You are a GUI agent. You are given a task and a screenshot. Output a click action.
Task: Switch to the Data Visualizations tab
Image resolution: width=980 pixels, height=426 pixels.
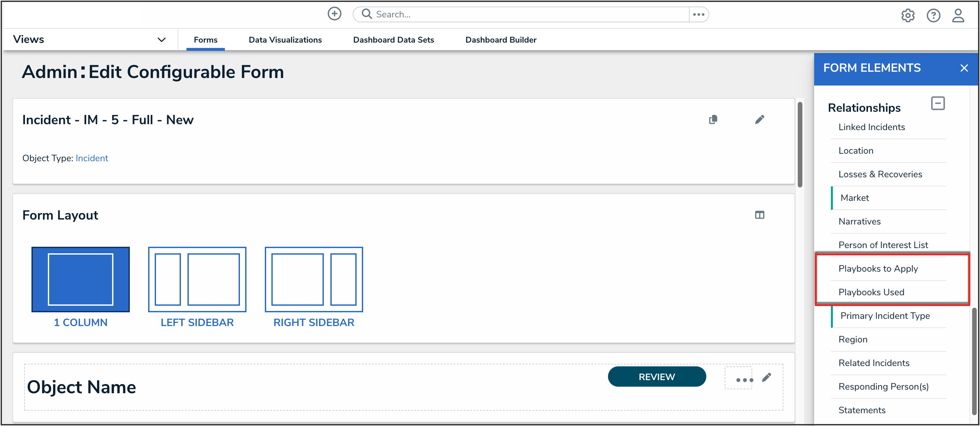pyautogui.click(x=285, y=40)
